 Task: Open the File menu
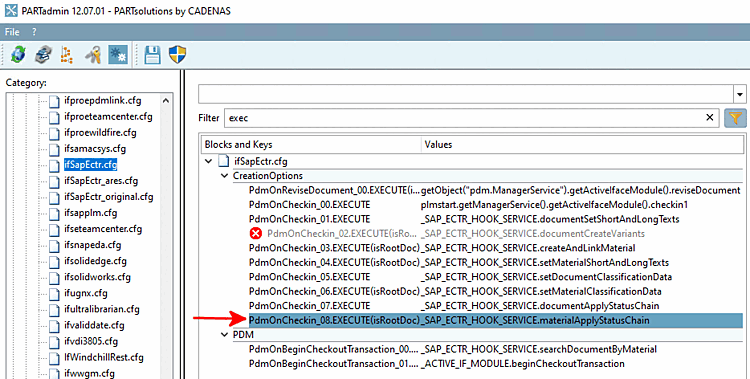click(12, 32)
